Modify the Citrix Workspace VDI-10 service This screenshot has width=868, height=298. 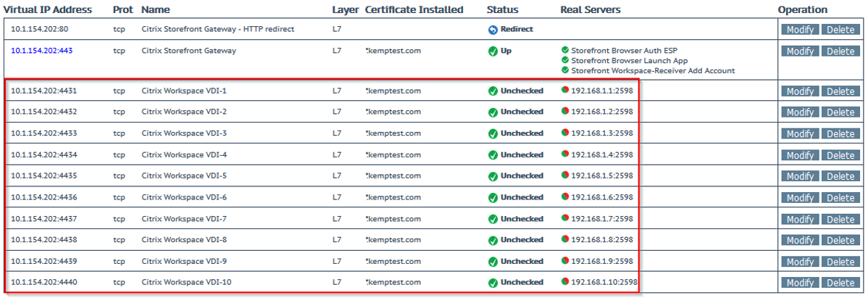800,283
